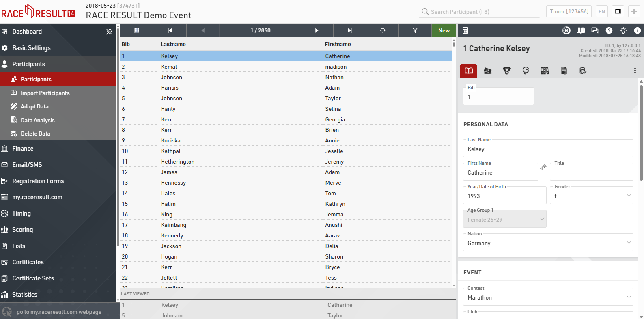644x319 pixels.
Task: Jump to last participant record
Action: (x=349, y=30)
